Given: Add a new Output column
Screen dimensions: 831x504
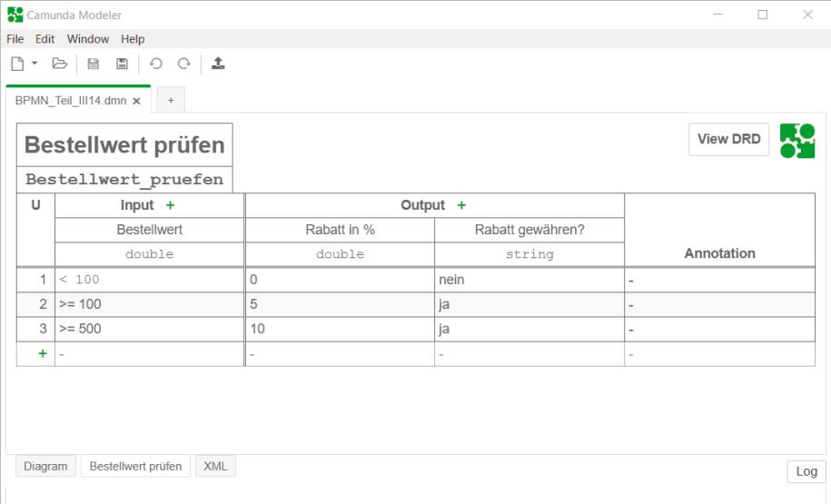Looking at the screenshot, I should [461, 205].
